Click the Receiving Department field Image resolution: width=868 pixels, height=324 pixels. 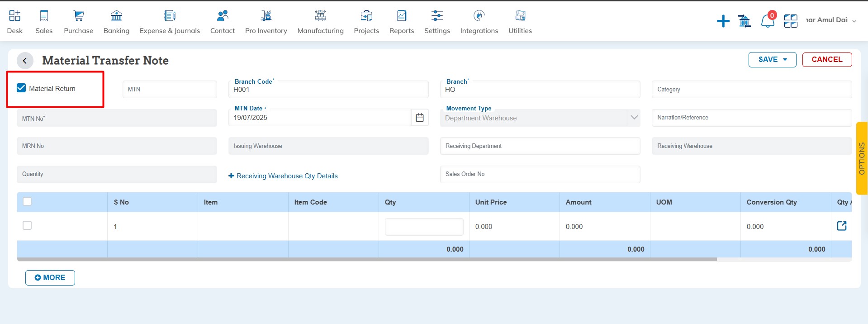[540, 146]
